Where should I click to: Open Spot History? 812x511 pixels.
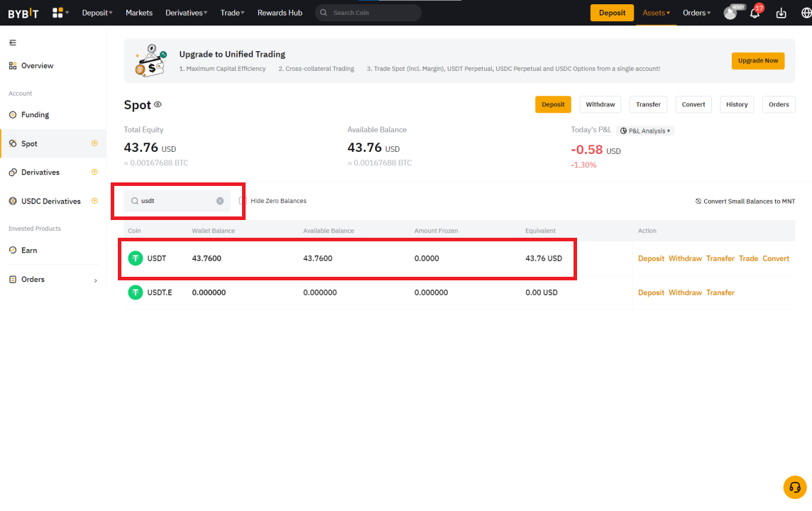(x=736, y=104)
